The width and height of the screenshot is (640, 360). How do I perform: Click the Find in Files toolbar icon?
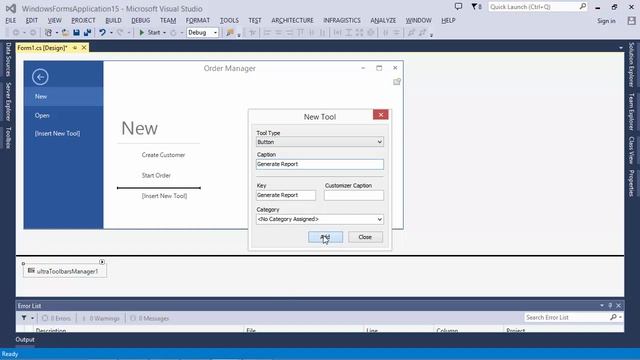click(x=230, y=32)
